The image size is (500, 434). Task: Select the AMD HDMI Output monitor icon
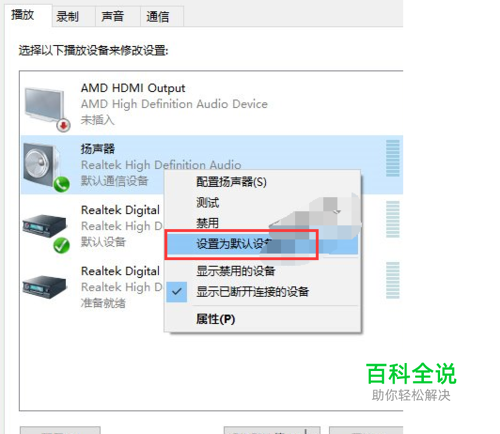point(45,106)
